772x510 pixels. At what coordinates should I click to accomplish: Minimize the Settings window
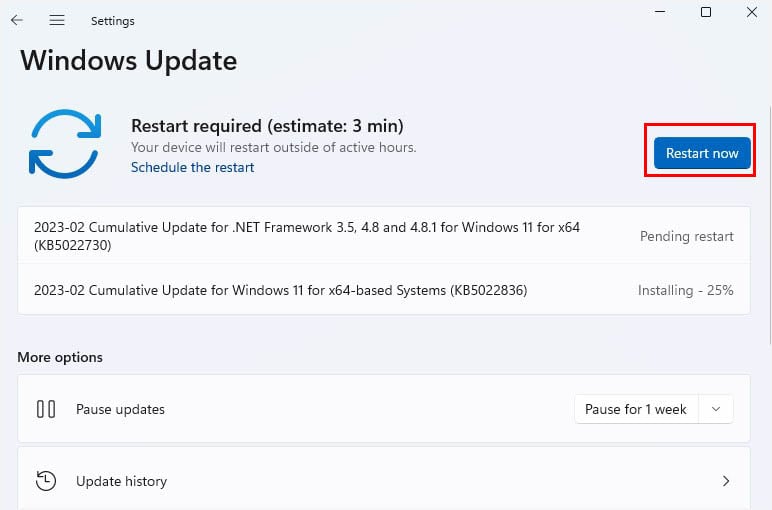pyautogui.click(x=660, y=12)
